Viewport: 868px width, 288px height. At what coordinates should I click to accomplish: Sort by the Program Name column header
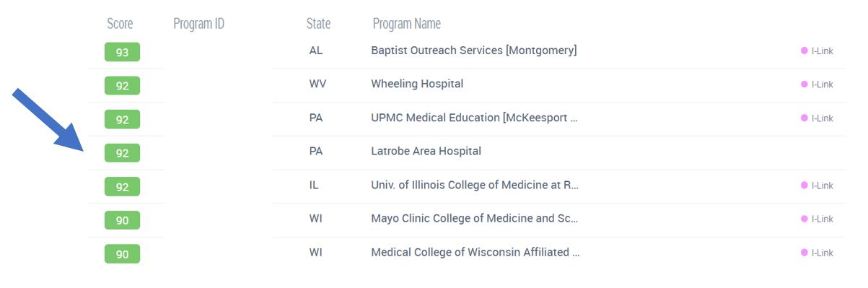pos(406,24)
